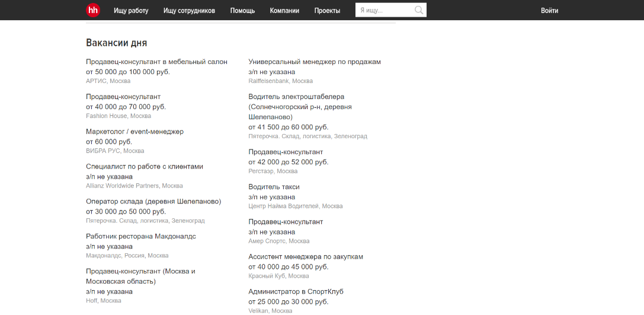644x315 pixels.
Task: Click company name ВИБРА РУС, Москва
Action: pos(115,151)
